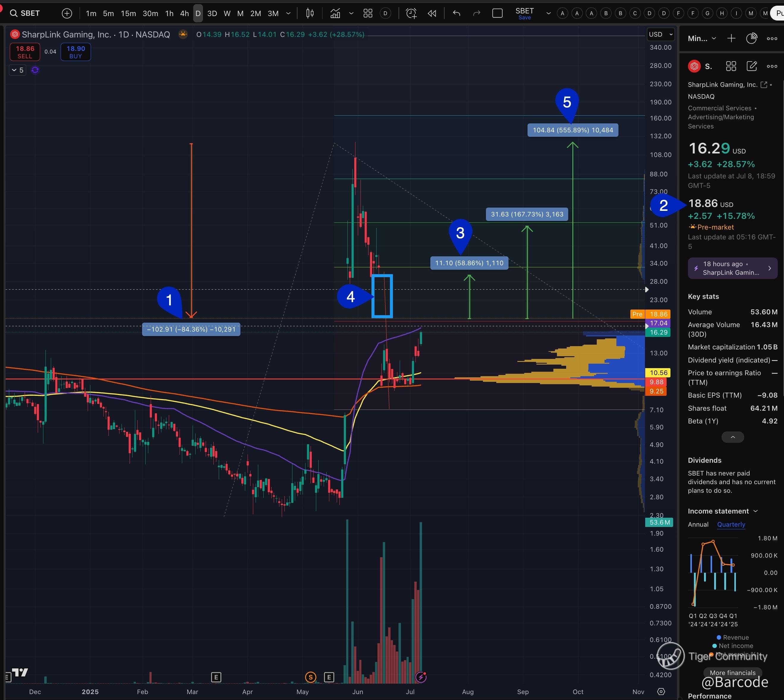
Task: Add a note with the edit icon
Action: click(751, 66)
